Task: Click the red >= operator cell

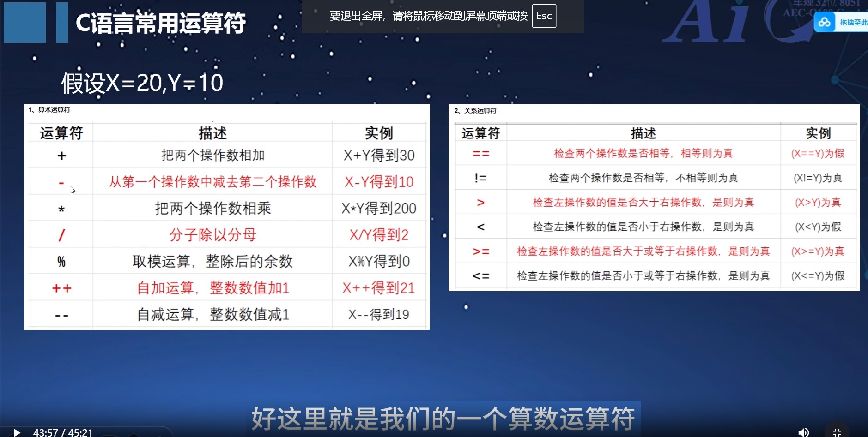Action: pyautogui.click(x=480, y=251)
